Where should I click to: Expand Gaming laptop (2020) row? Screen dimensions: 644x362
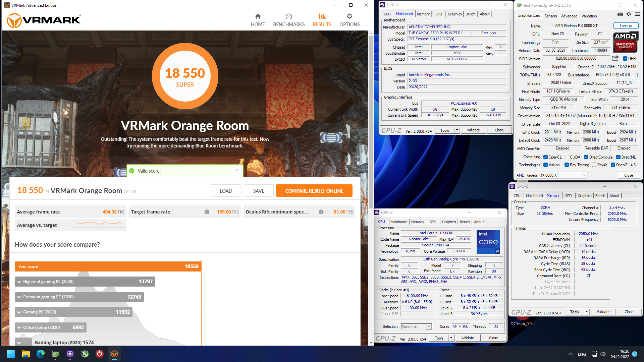tap(19, 343)
